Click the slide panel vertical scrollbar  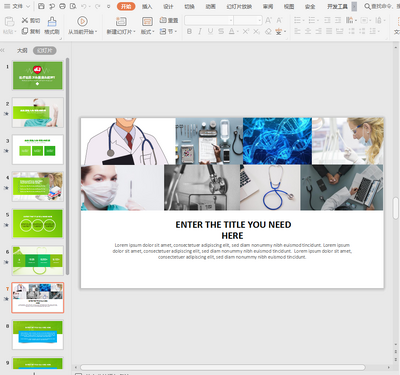[x=68, y=166]
